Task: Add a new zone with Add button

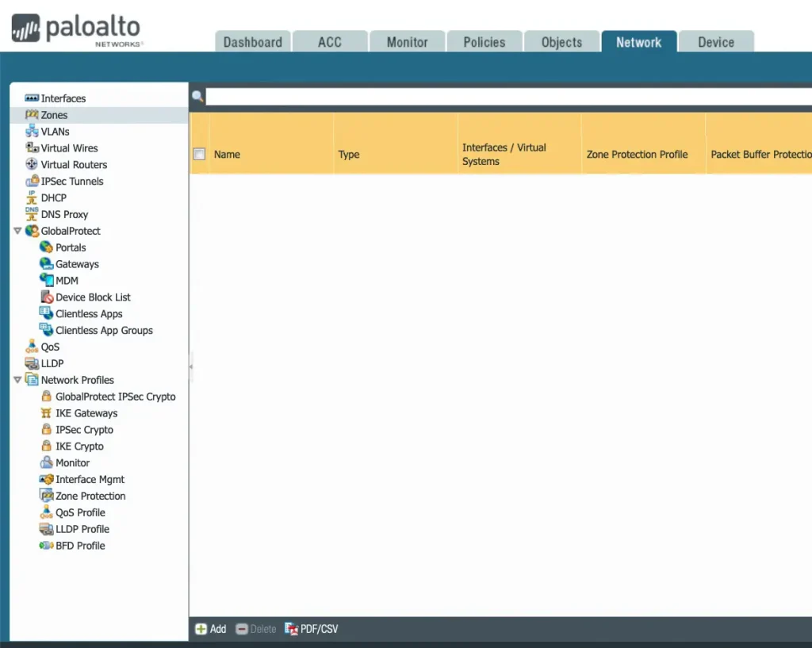Action: click(x=211, y=629)
